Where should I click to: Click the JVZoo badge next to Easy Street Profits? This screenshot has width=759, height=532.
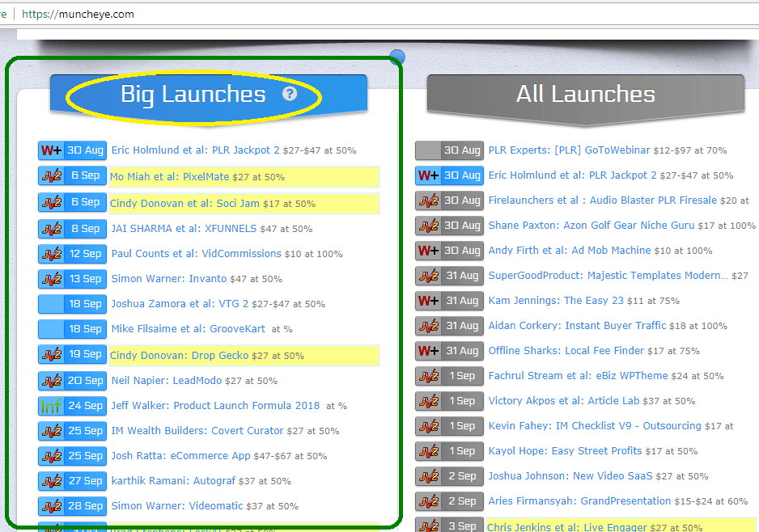click(428, 451)
